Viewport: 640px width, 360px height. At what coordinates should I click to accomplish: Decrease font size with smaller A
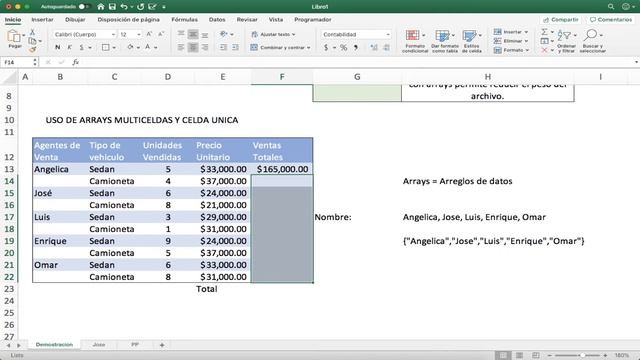click(161, 34)
